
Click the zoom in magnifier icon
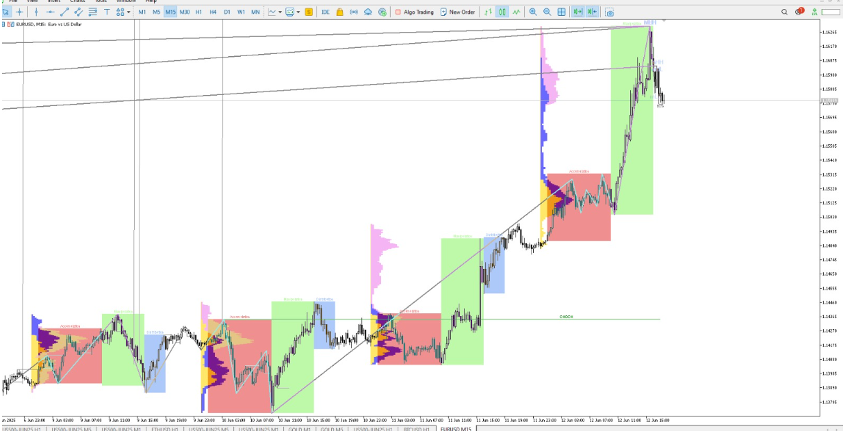[x=533, y=12]
